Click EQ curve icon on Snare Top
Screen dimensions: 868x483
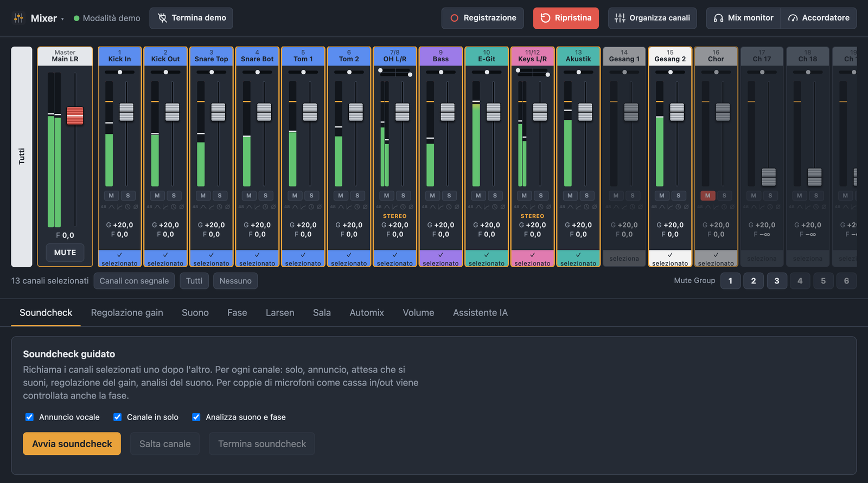pos(203,207)
